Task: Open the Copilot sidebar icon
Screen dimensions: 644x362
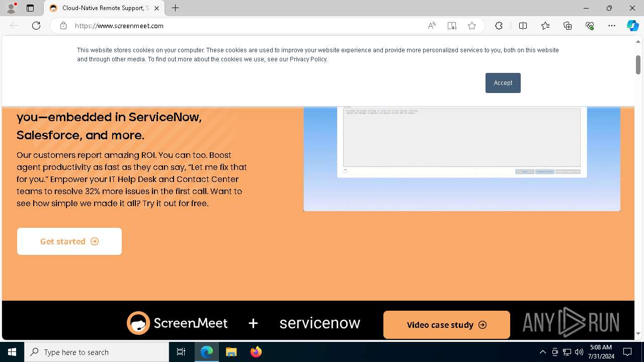Action: tap(632, 26)
